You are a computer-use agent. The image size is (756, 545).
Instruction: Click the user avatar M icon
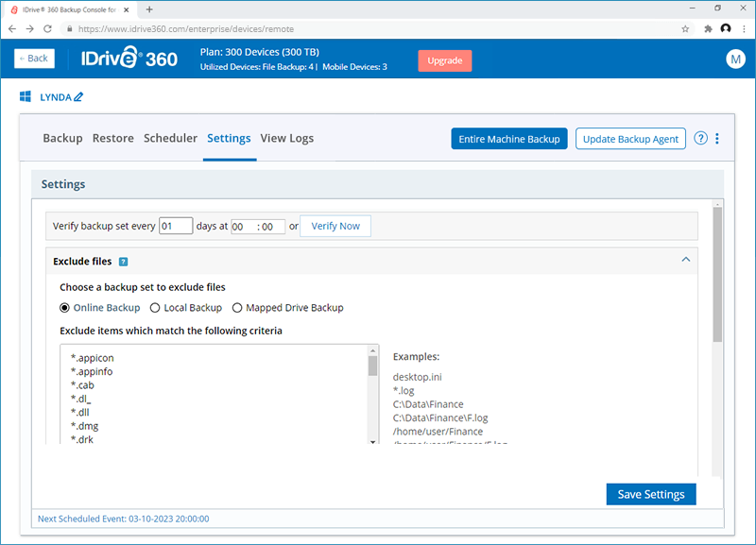click(735, 60)
